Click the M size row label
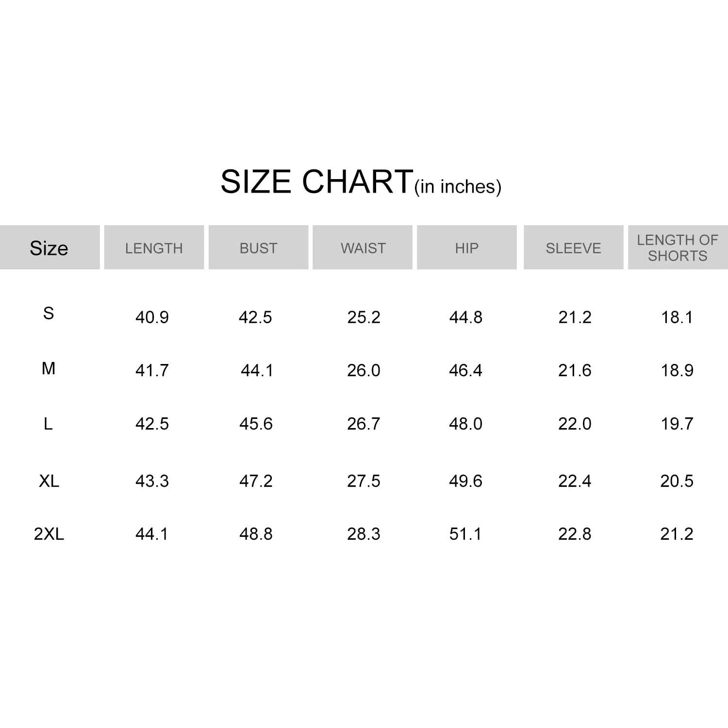 pyautogui.click(x=49, y=368)
